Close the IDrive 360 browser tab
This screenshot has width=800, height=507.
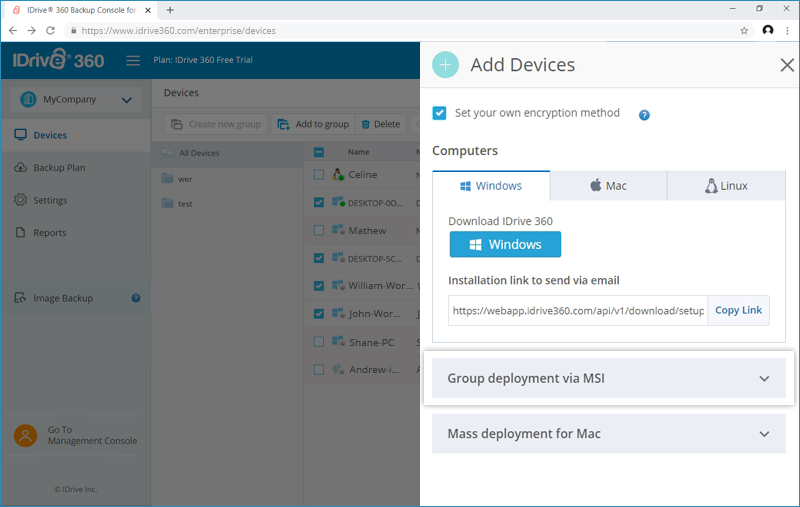click(148, 10)
